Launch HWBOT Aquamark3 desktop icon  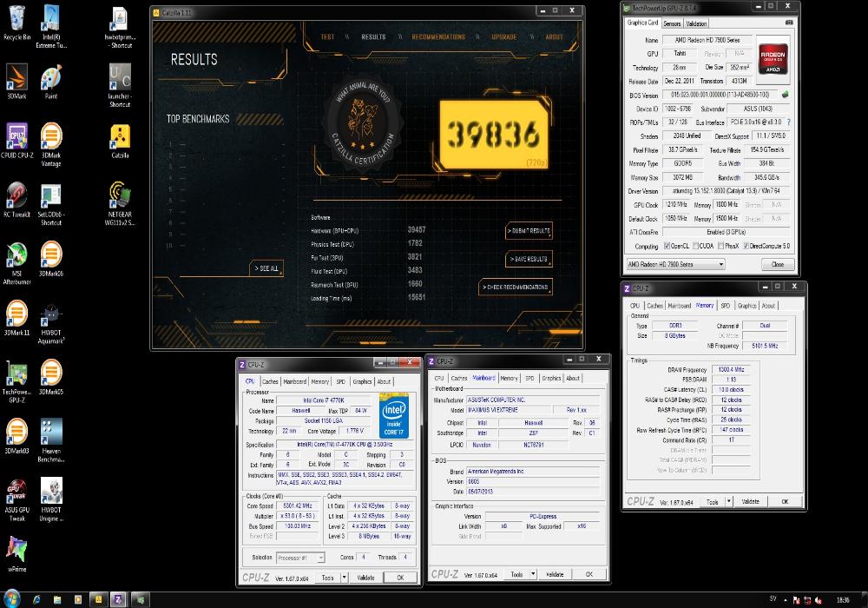click(x=51, y=321)
